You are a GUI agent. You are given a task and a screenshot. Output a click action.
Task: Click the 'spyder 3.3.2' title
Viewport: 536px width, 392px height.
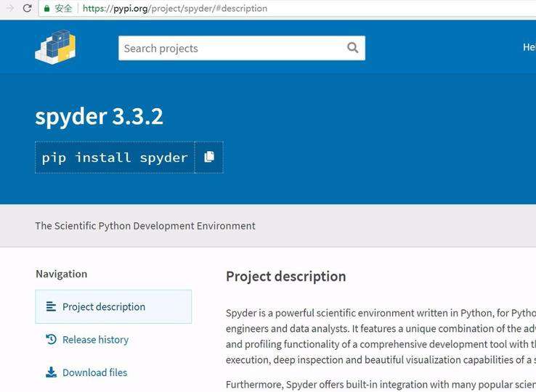click(99, 117)
